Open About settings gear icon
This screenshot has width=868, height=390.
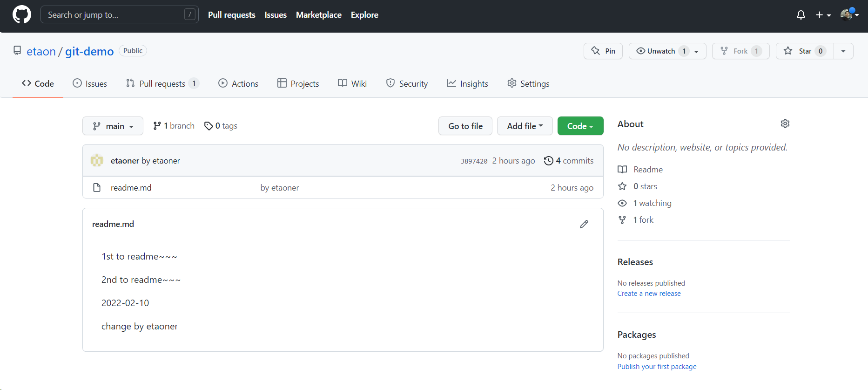[785, 123]
